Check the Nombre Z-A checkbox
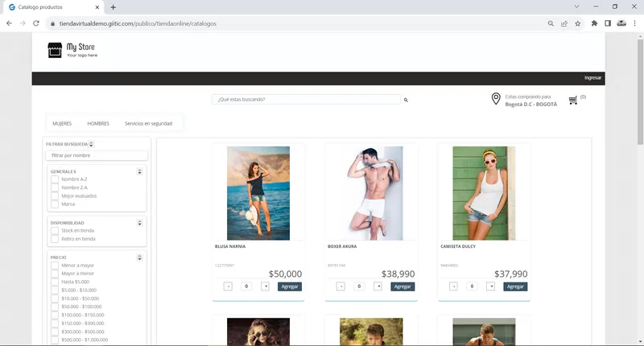Screen dimensions: 644x346 tap(55, 187)
